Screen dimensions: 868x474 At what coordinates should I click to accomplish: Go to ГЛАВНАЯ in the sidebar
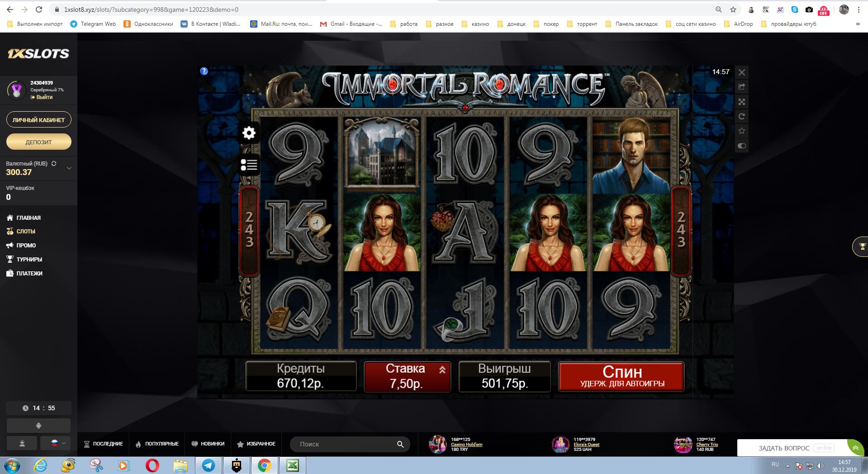point(24,218)
